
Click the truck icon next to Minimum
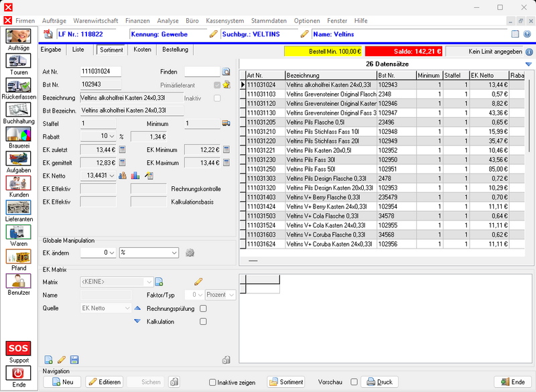(226, 123)
